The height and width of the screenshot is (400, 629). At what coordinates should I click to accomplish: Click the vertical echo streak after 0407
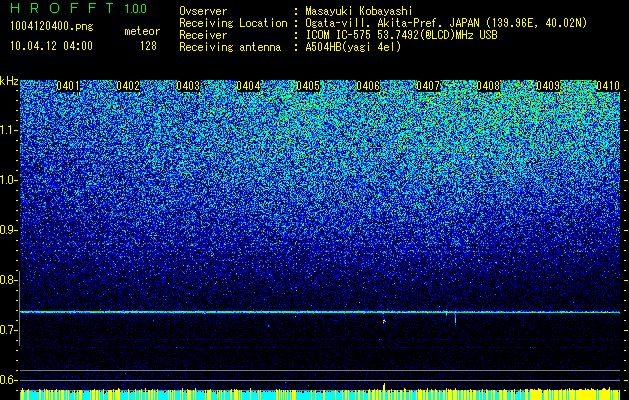pyautogui.click(x=455, y=319)
